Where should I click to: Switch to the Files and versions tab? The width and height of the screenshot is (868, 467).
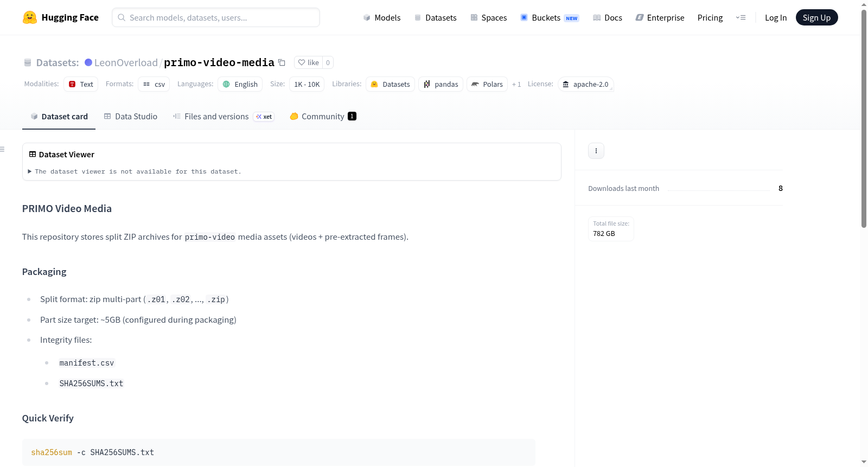(x=224, y=117)
